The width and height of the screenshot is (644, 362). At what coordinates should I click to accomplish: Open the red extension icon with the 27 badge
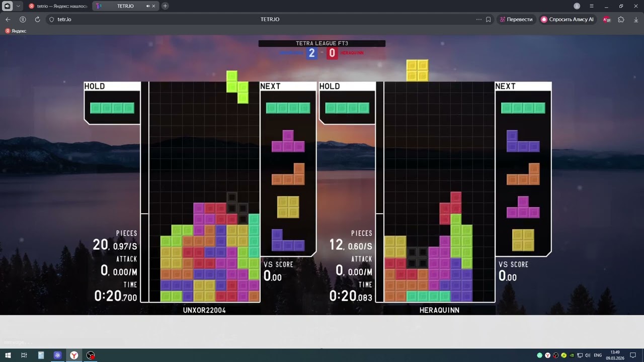[607, 19]
